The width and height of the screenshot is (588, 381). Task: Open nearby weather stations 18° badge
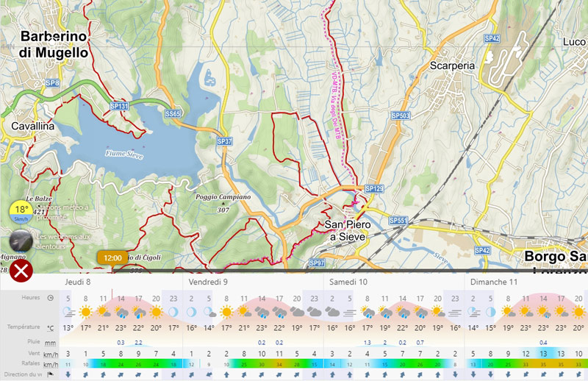[21, 212]
